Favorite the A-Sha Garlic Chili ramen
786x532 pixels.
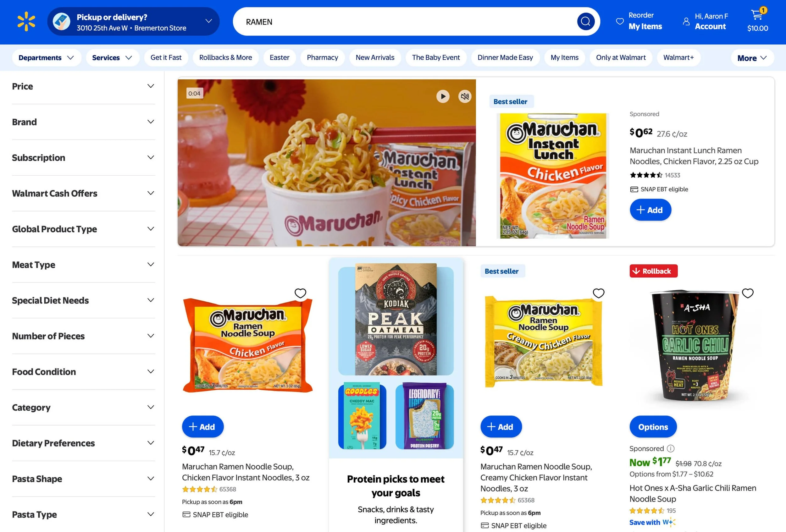747,293
